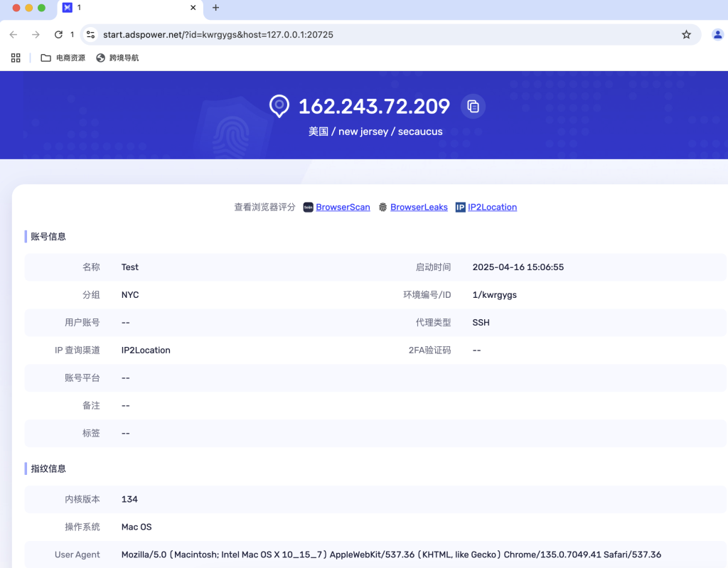Screen dimensions: 728x568
Task: Go back to previous page
Action: (14, 34)
